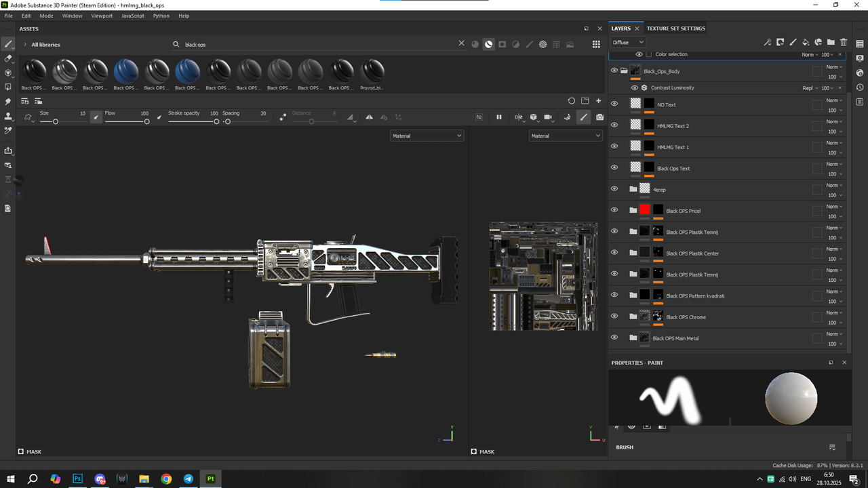Adjust the brush Size slider
The width and height of the screenshot is (868, 488).
62,121
